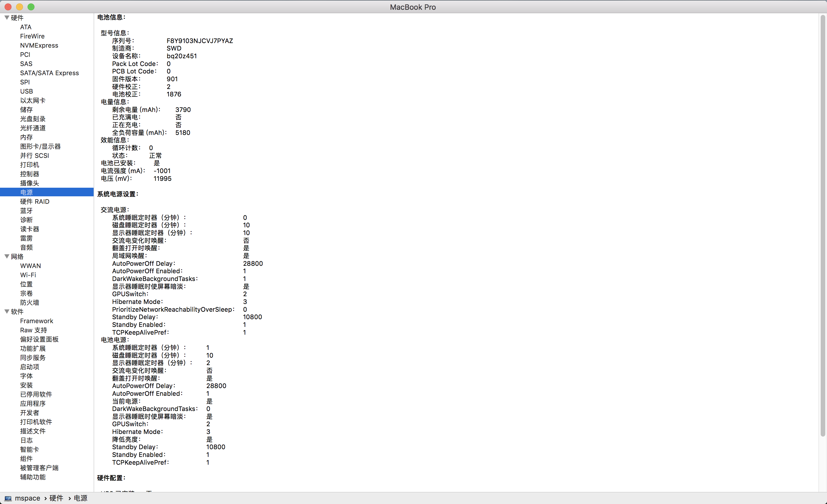Select WWAN under 网络
The width and height of the screenshot is (827, 504).
tap(30, 266)
